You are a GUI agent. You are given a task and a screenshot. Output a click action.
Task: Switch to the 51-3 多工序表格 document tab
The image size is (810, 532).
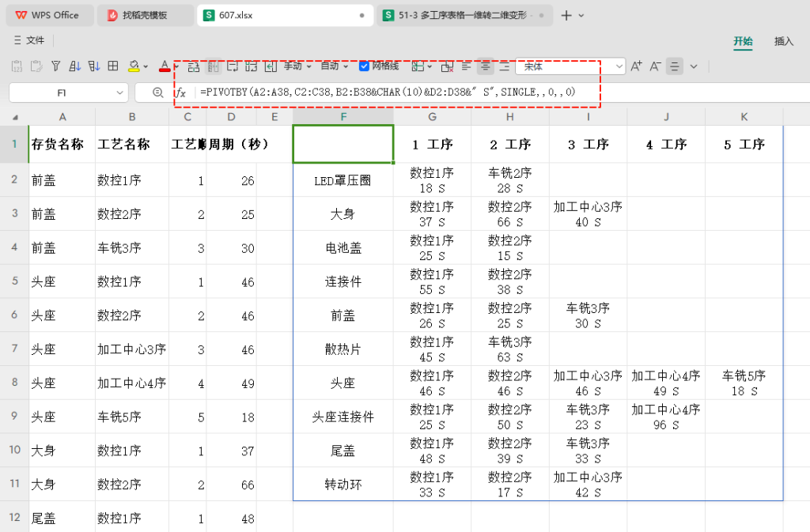(x=464, y=16)
